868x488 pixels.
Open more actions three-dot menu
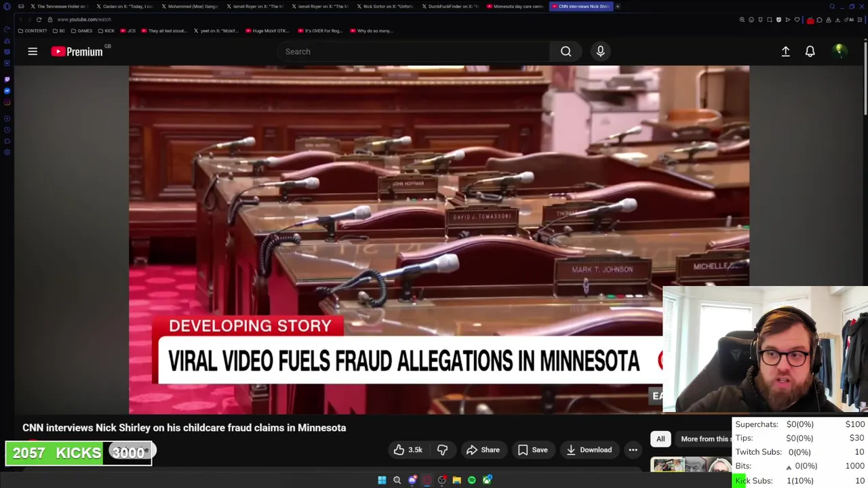pos(633,450)
